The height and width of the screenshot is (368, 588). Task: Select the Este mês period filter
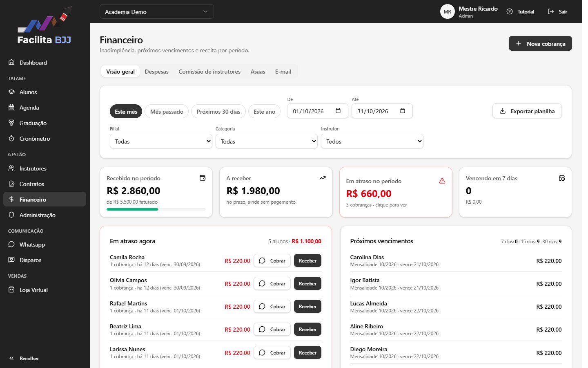pyautogui.click(x=126, y=112)
